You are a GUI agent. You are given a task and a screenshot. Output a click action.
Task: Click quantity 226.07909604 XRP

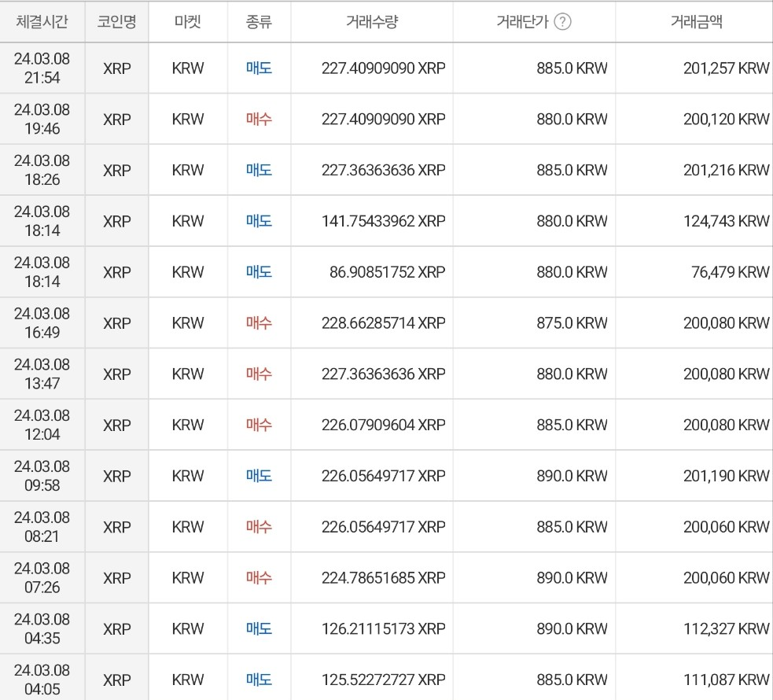pyautogui.click(x=384, y=425)
